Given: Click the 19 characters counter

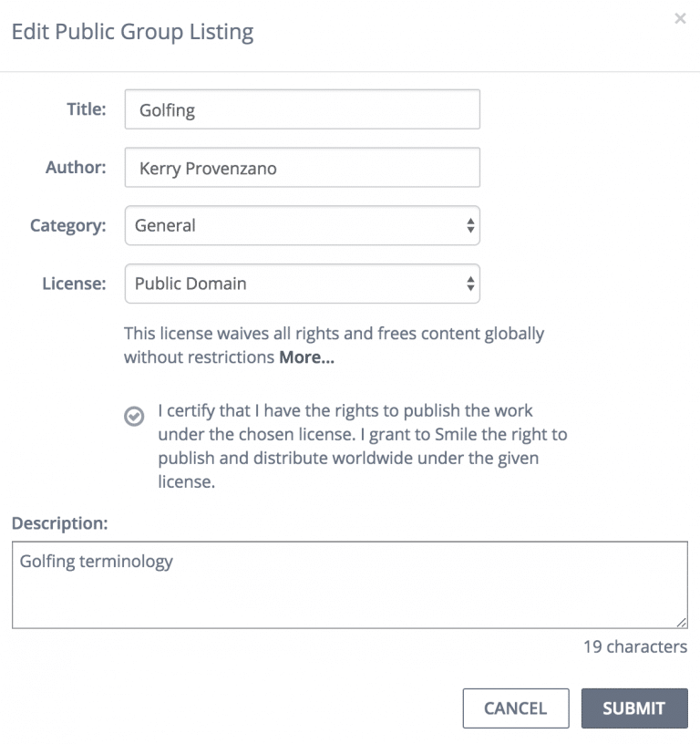Looking at the screenshot, I should 635,646.
